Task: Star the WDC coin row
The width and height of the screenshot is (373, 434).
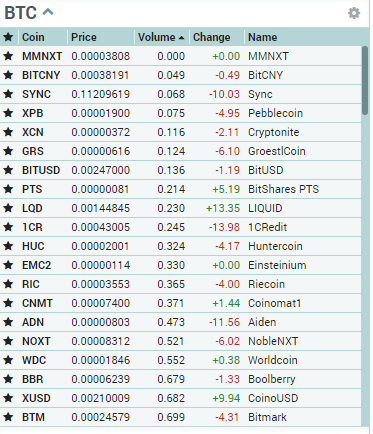Action: [8, 360]
